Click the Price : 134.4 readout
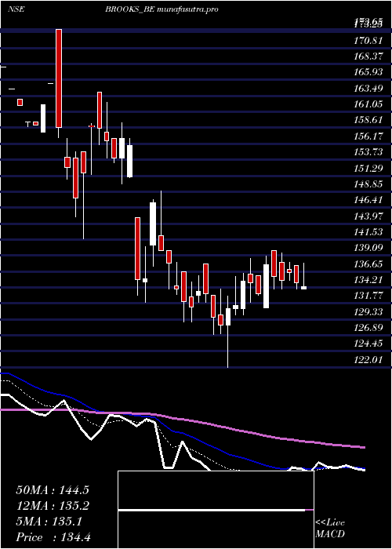 53,537
